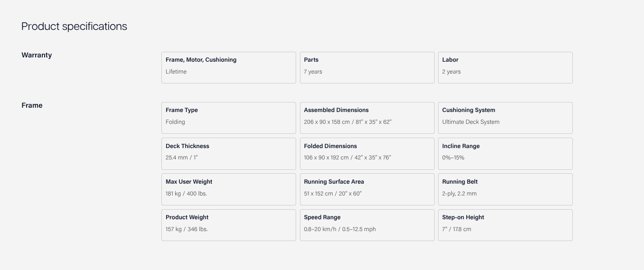Click the Running Surface Area card

tap(367, 189)
